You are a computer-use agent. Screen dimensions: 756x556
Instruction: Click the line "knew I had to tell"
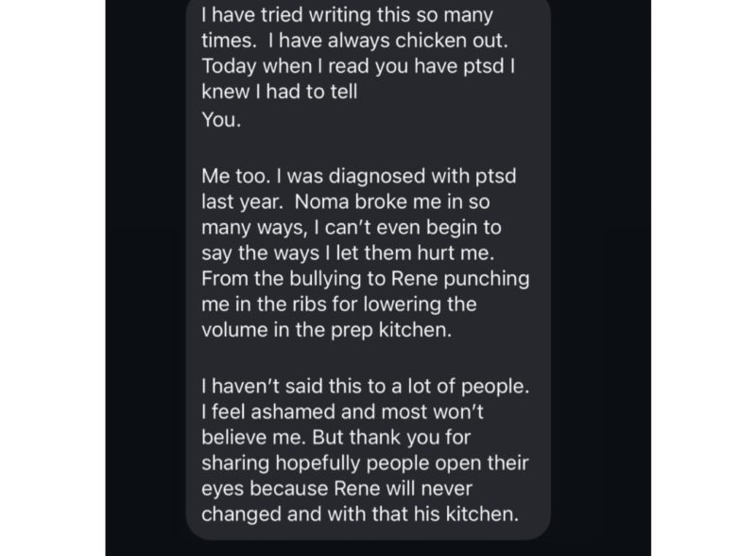pyautogui.click(x=279, y=95)
